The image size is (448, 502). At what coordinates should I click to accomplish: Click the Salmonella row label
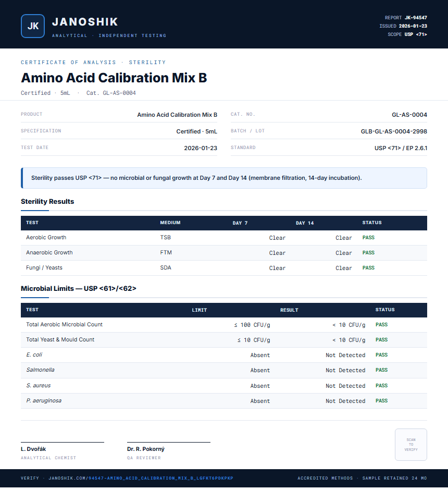click(x=40, y=370)
